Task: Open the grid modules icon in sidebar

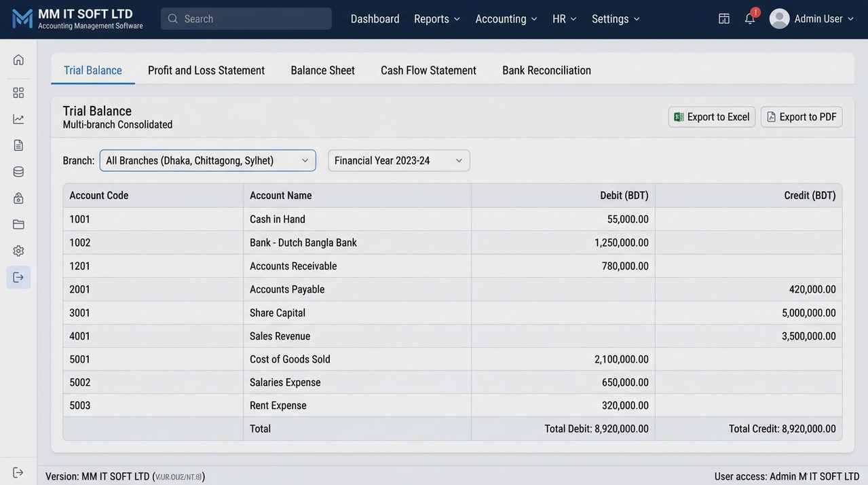Action: [18, 92]
